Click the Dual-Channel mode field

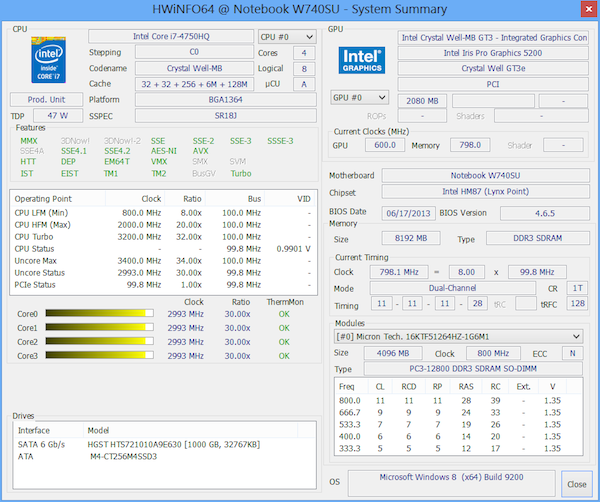coord(452,288)
